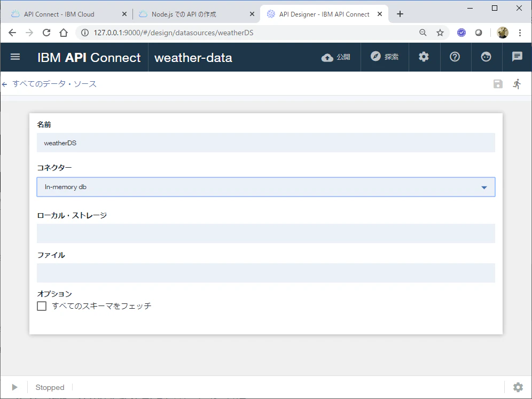
Task: Click the ファイル input field
Action: [x=266, y=273]
